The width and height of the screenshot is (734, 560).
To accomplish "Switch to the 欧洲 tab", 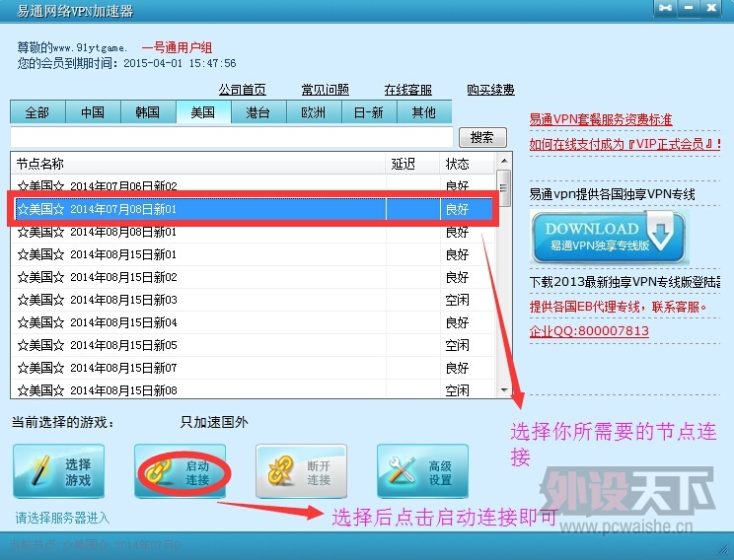I will click(x=314, y=112).
